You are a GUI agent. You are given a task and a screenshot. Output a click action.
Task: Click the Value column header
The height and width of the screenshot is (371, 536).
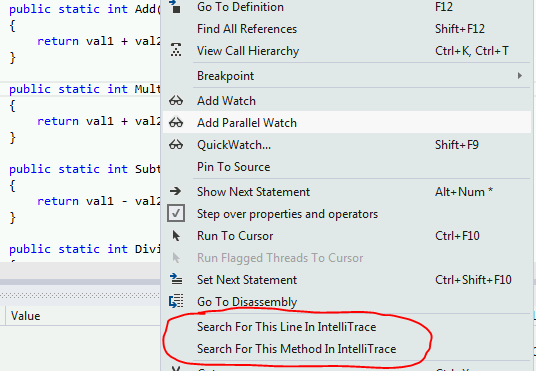point(25,316)
